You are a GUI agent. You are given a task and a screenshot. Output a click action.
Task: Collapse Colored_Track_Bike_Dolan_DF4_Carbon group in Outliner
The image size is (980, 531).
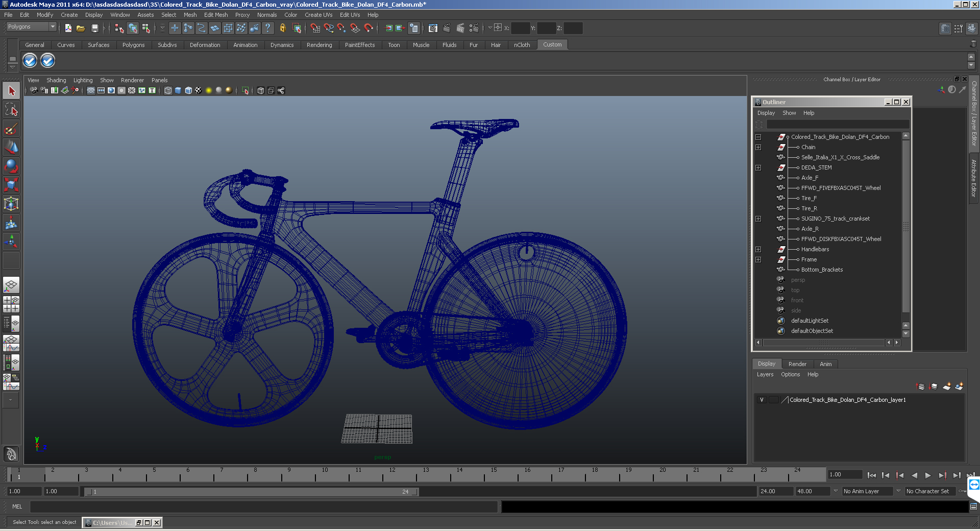758,137
